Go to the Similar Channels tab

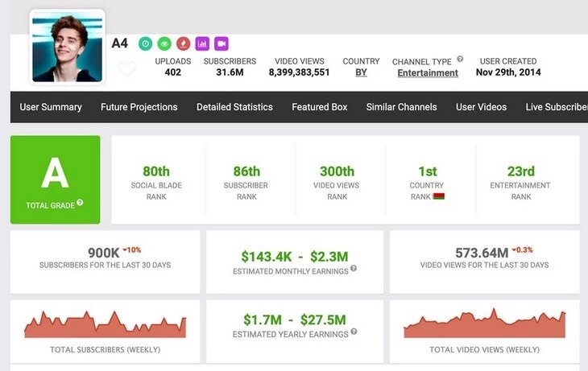point(402,107)
